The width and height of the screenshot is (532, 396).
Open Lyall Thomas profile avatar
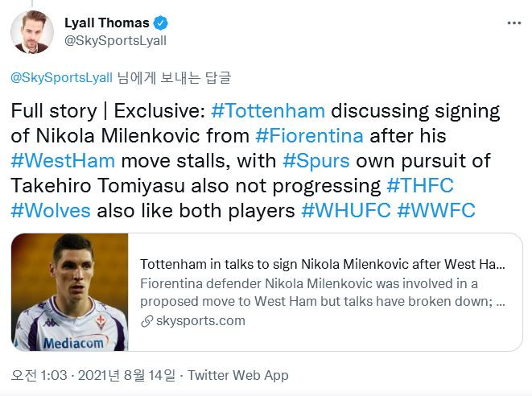tap(32, 32)
